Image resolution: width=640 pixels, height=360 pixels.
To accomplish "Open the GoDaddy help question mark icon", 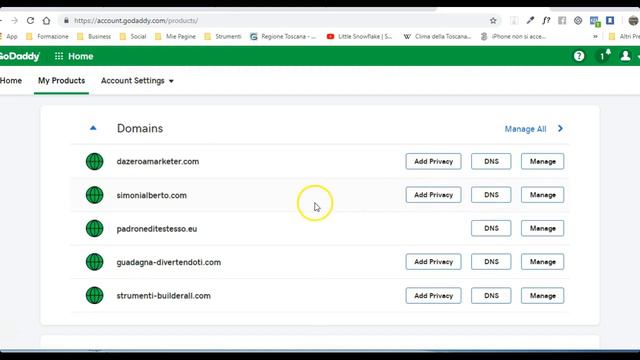I will click(x=579, y=56).
